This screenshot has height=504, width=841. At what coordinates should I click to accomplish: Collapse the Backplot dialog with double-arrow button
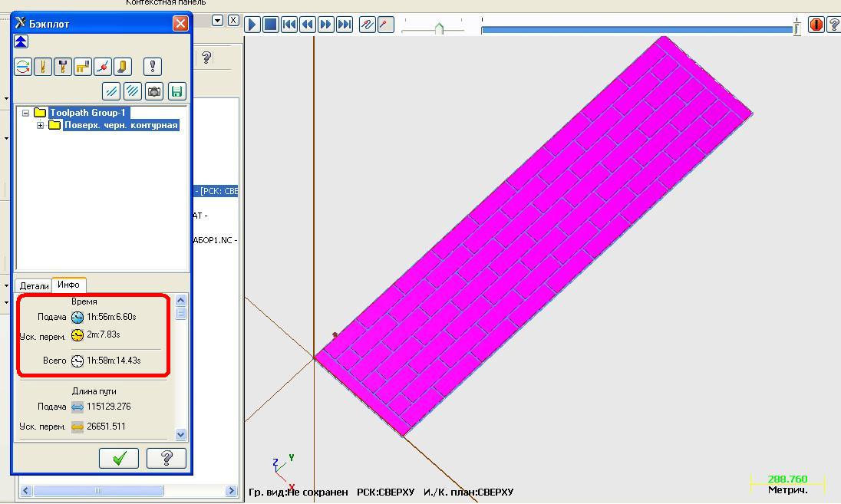[x=21, y=42]
